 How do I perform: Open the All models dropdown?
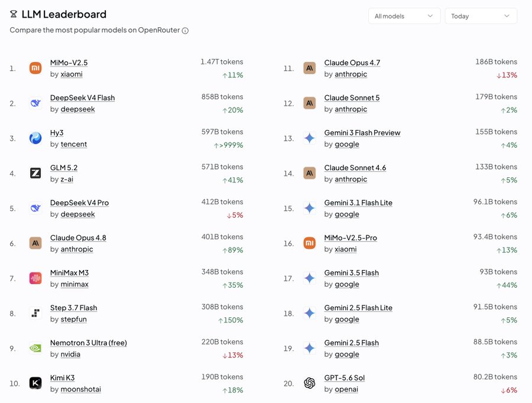(x=404, y=16)
